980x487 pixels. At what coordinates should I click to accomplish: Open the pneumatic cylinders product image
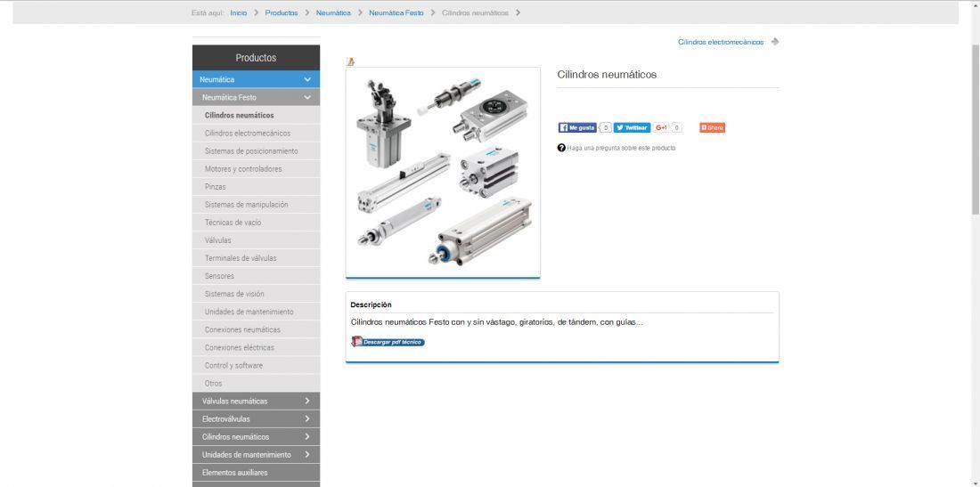443,173
